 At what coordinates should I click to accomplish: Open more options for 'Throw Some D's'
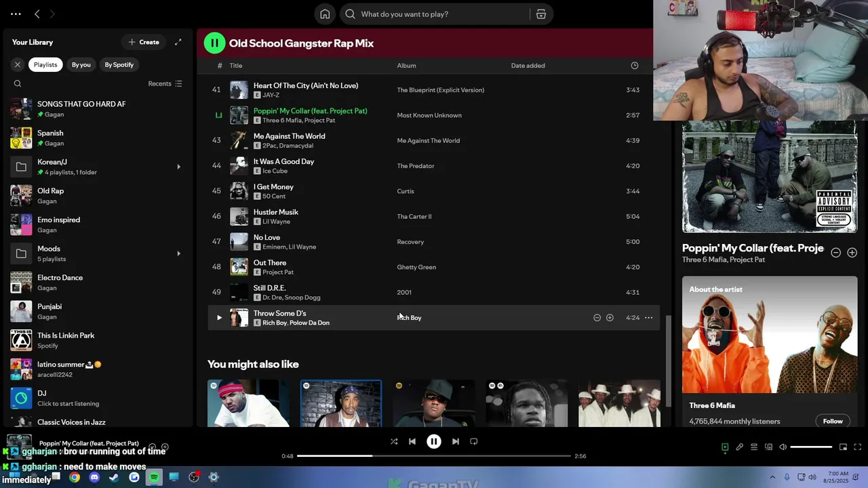[649, 318]
